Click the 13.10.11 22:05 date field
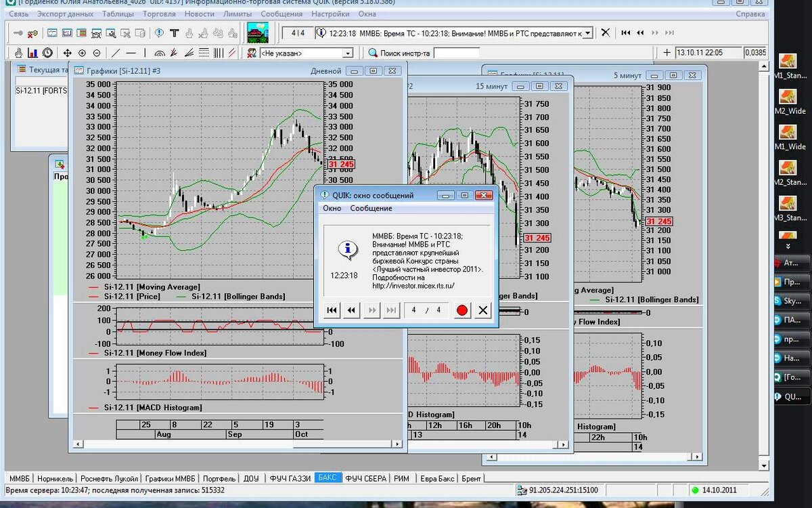Screen dimensions: 812x508 click(x=707, y=53)
